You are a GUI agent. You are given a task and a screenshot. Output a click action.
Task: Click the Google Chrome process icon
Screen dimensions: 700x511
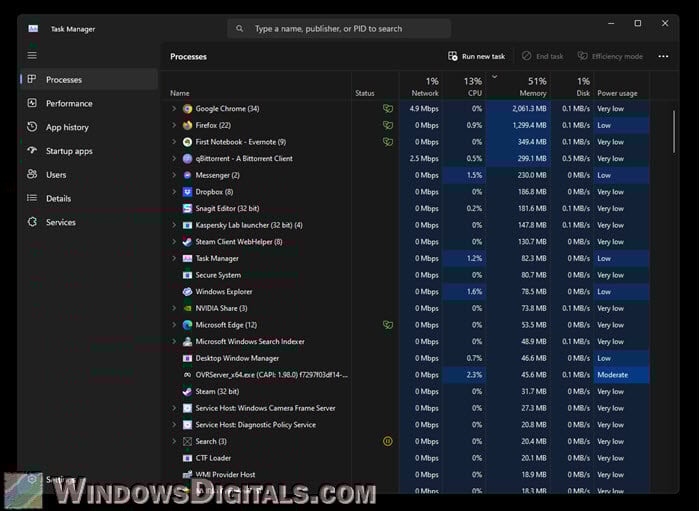pyautogui.click(x=188, y=108)
